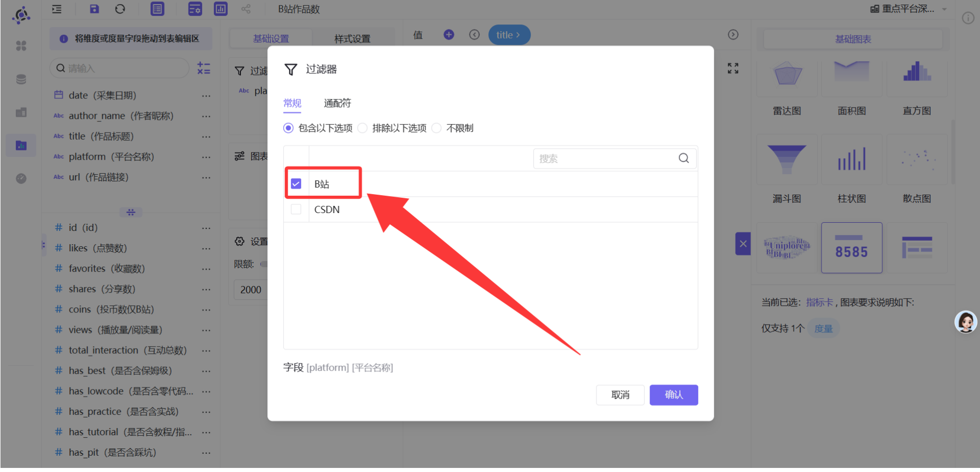980x472 pixels.
Task: Click the search magnifier in filter dialog
Action: pos(684,159)
